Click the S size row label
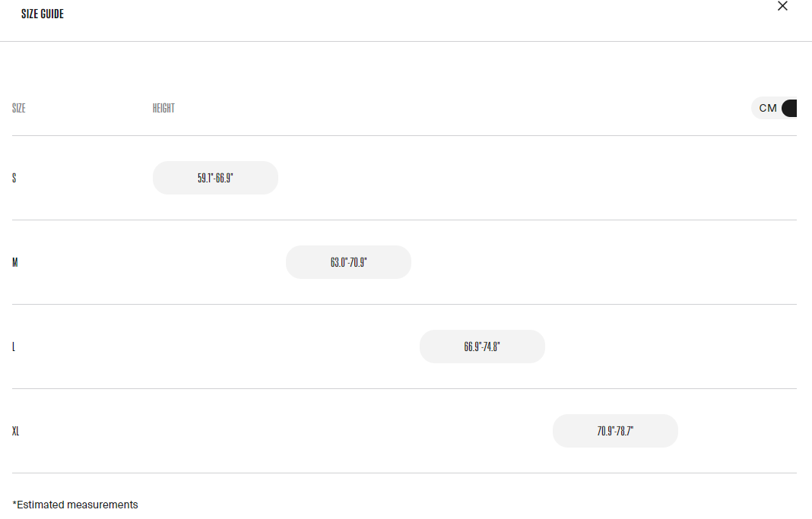Screen dimensions: 812x519 coord(14,179)
